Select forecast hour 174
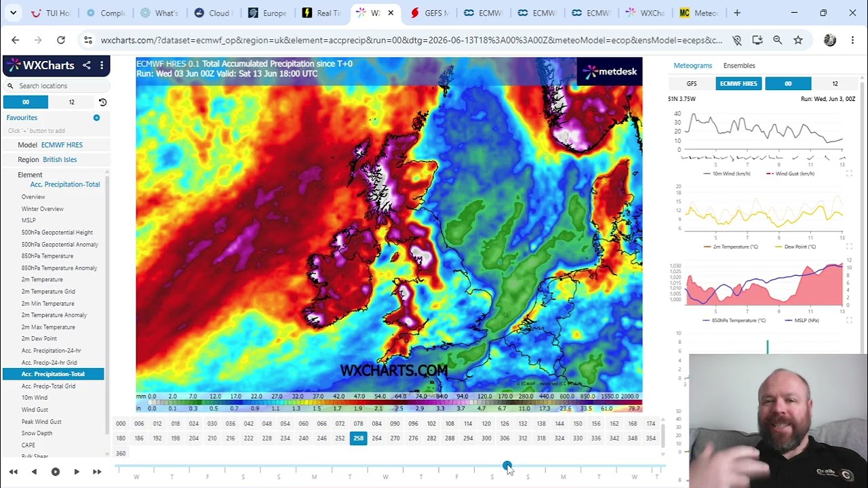Image resolution: width=868 pixels, height=488 pixels. pos(651,424)
